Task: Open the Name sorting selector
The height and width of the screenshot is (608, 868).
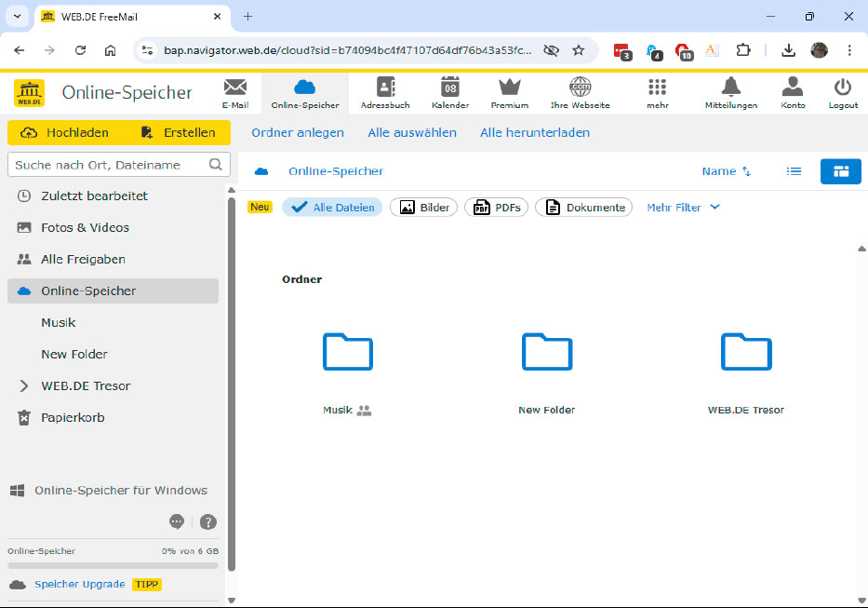Action: tap(727, 170)
